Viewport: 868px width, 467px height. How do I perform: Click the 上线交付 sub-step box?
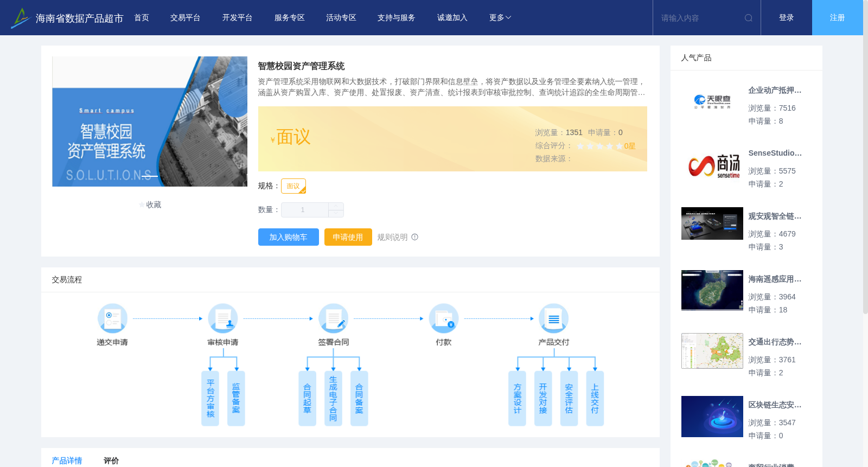[595, 399]
